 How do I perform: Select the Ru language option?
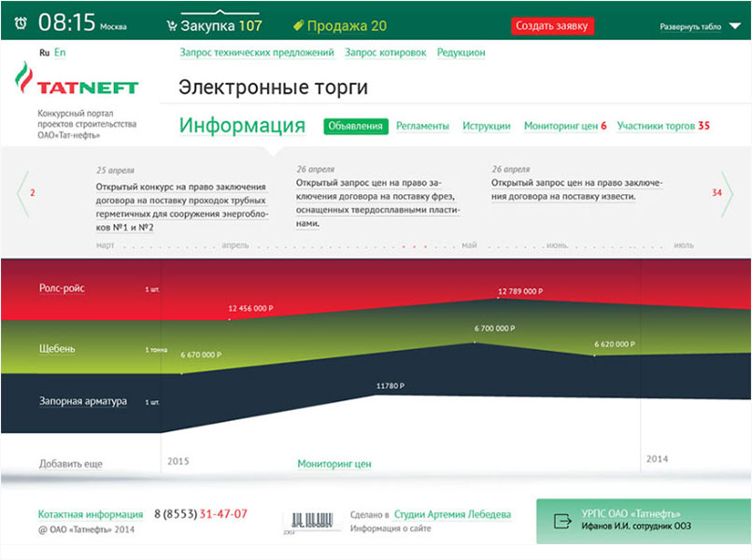pos(44,53)
